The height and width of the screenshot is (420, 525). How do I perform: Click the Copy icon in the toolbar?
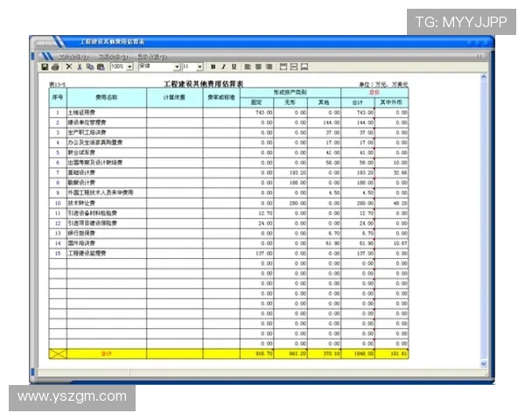pos(90,66)
